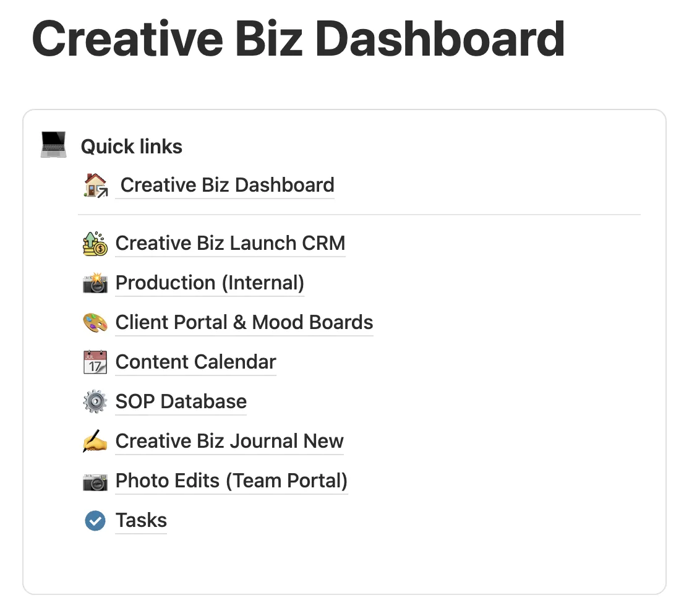Click the writing hand icon

[x=95, y=441]
